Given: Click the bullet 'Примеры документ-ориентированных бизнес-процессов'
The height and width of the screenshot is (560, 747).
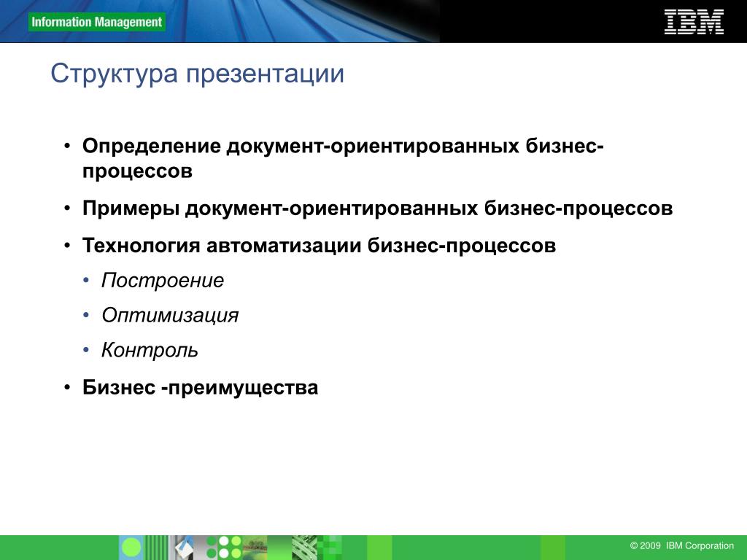Looking at the screenshot, I should pos(377,209).
